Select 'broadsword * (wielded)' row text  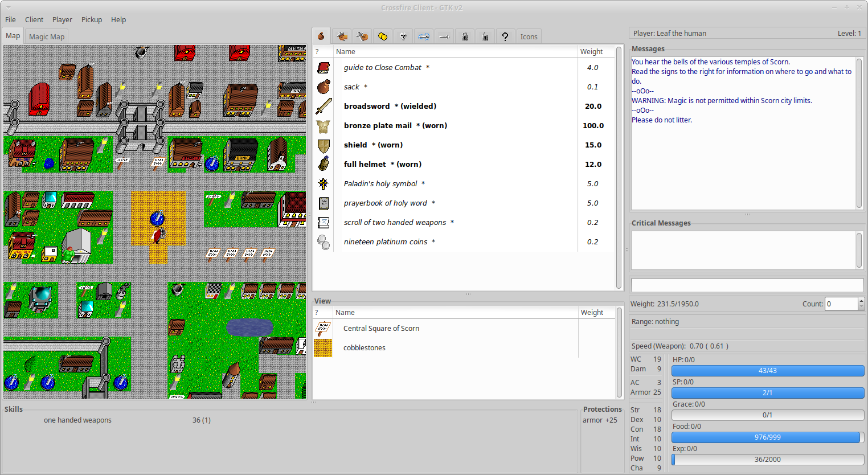click(x=390, y=106)
